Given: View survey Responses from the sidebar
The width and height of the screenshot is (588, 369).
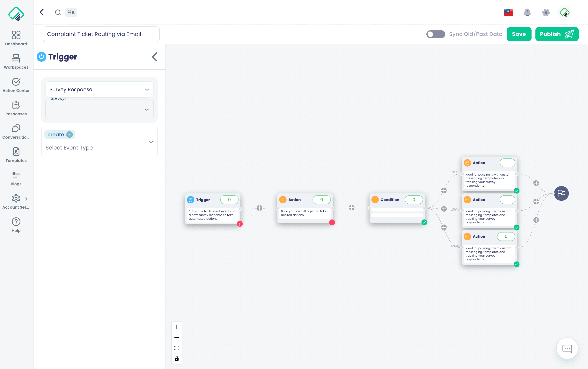Looking at the screenshot, I should [x=16, y=108].
